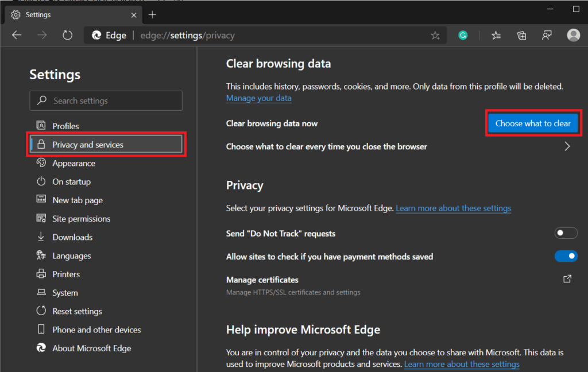Open the Manage your data link
The height and width of the screenshot is (372, 588).
258,98
